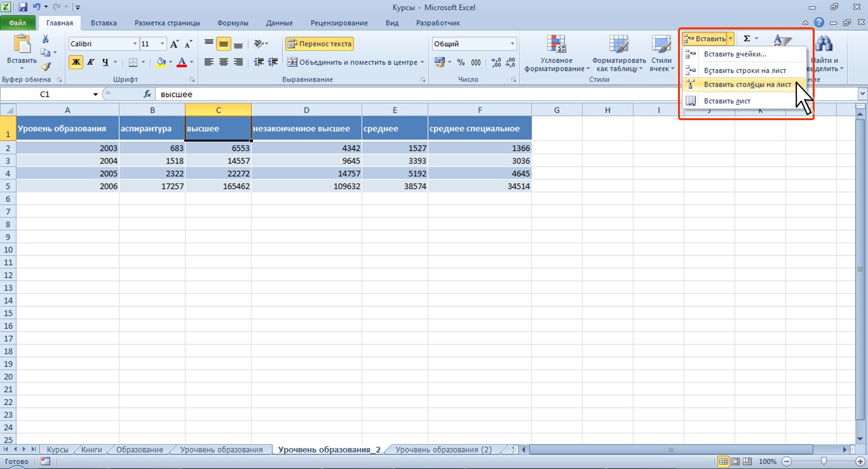This screenshot has width=868, height=469.
Task: Center cell text horizontally
Action: tap(224, 62)
